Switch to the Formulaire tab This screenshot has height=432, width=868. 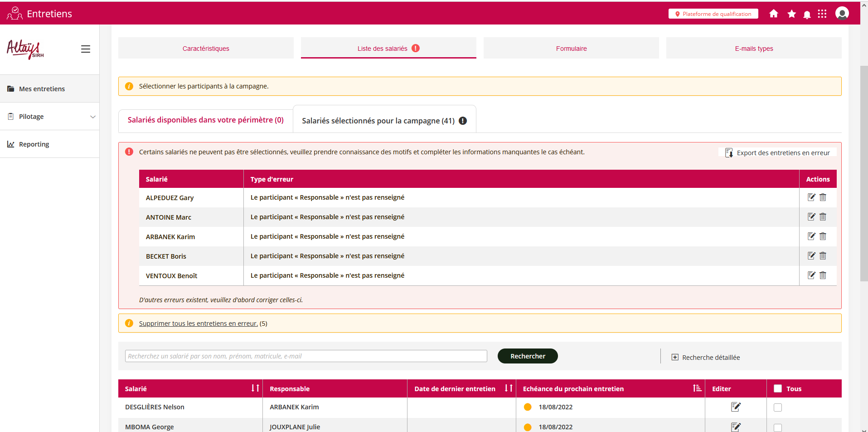[571, 49]
